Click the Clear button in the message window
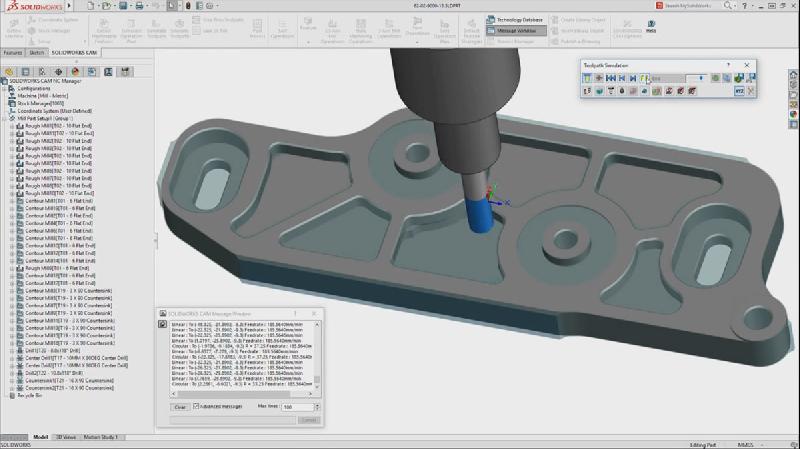800x449 pixels. [180, 407]
